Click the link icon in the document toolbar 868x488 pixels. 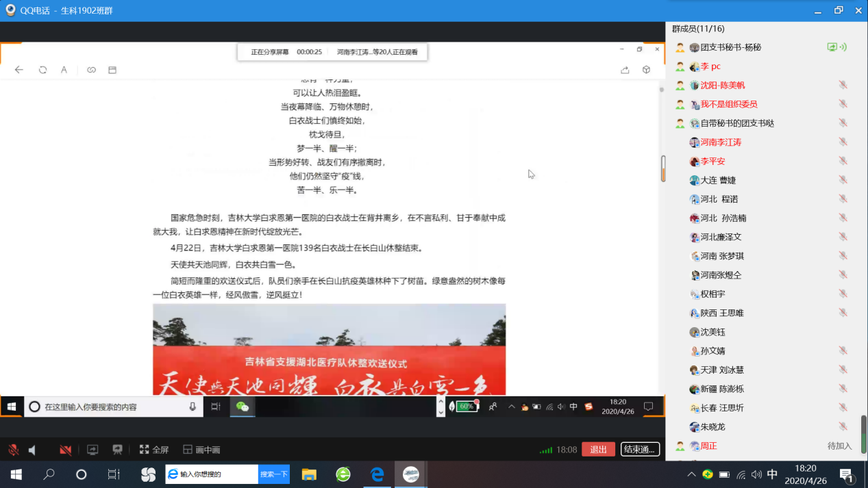(90, 69)
